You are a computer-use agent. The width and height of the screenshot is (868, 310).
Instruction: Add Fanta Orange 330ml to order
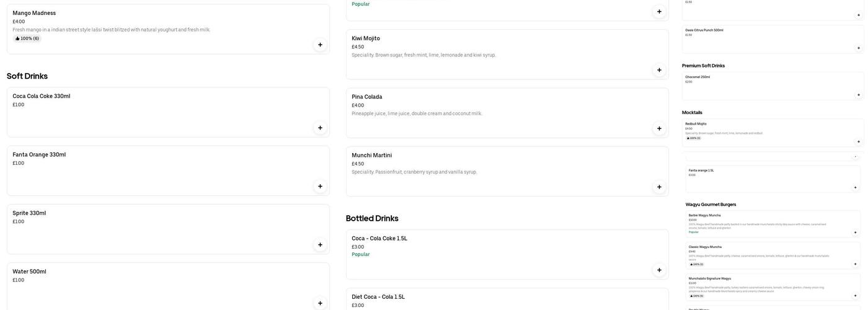click(320, 186)
